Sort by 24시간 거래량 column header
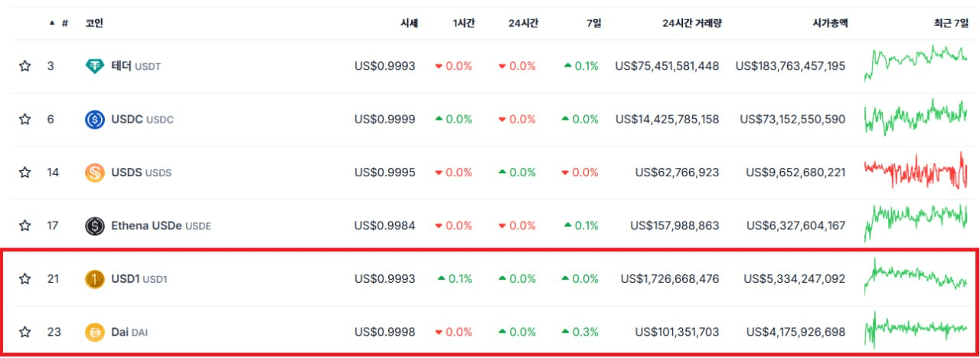The height and width of the screenshot is (358, 980). coord(691,23)
